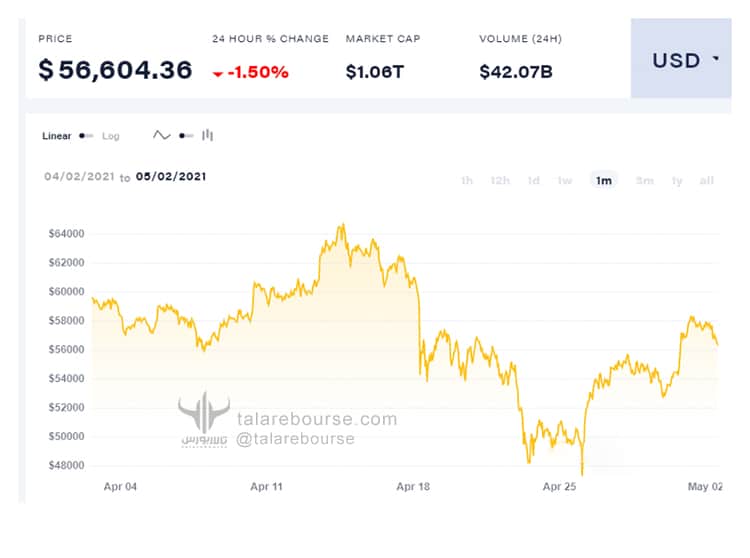750x558 pixels.
Task: Choose the 1w time range
Action: (565, 181)
